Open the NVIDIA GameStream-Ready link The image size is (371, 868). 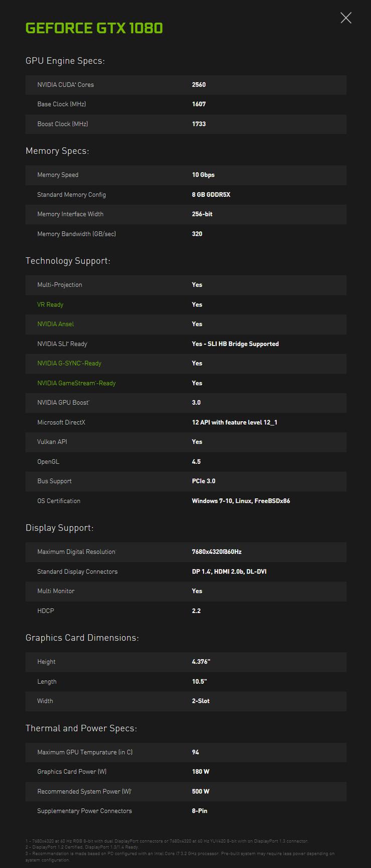[x=76, y=383]
